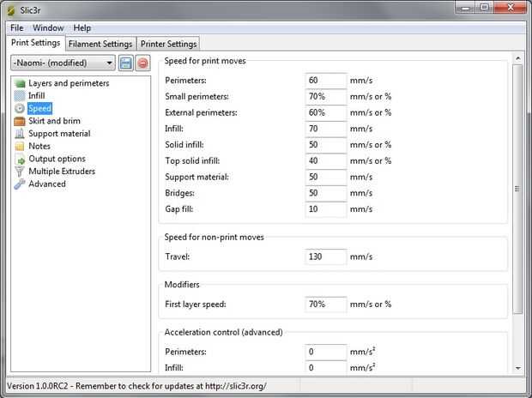
Task: Close the Slic3r window
Action: [x=511, y=8]
